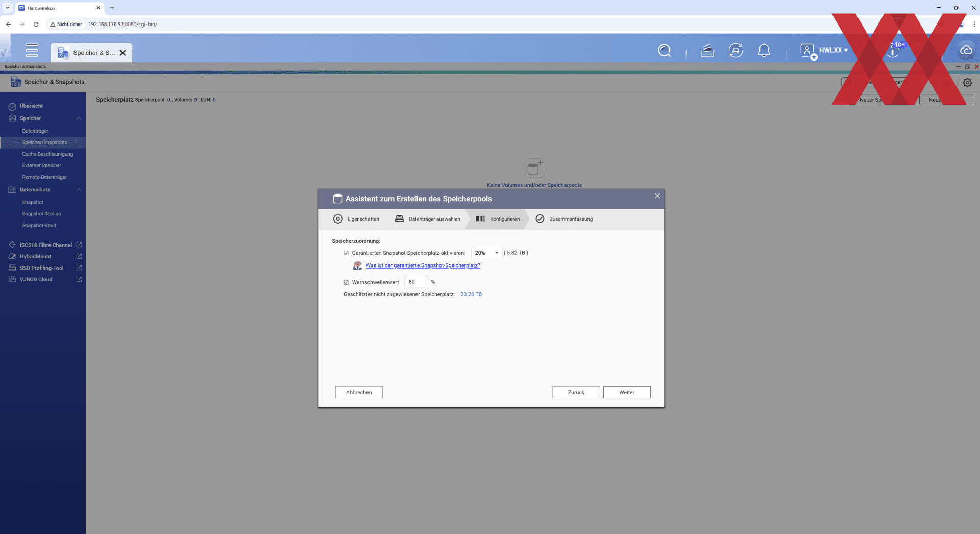Image resolution: width=980 pixels, height=534 pixels.
Task: Open the 20% snapshot space dropdown
Action: click(486, 253)
